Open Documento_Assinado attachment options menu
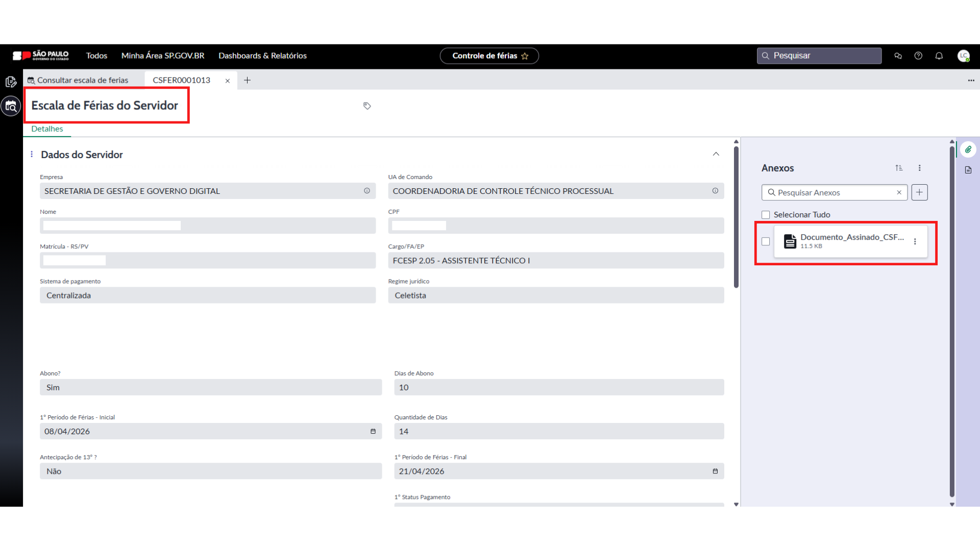The width and height of the screenshot is (980, 551). 915,241
